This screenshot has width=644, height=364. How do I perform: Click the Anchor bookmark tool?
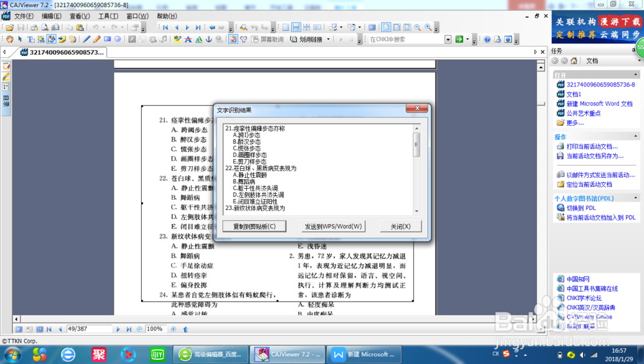pyautogui.click(x=209, y=39)
